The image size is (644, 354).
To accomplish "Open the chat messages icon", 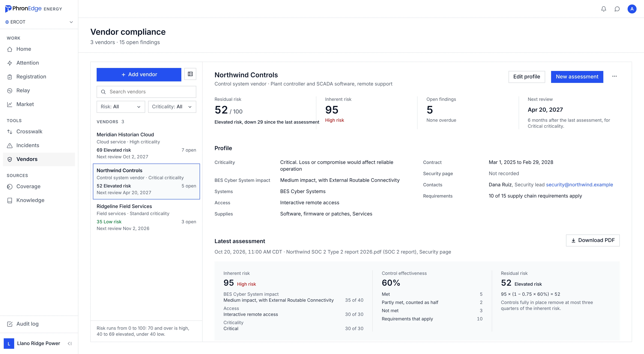I will click(x=617, y=9).
